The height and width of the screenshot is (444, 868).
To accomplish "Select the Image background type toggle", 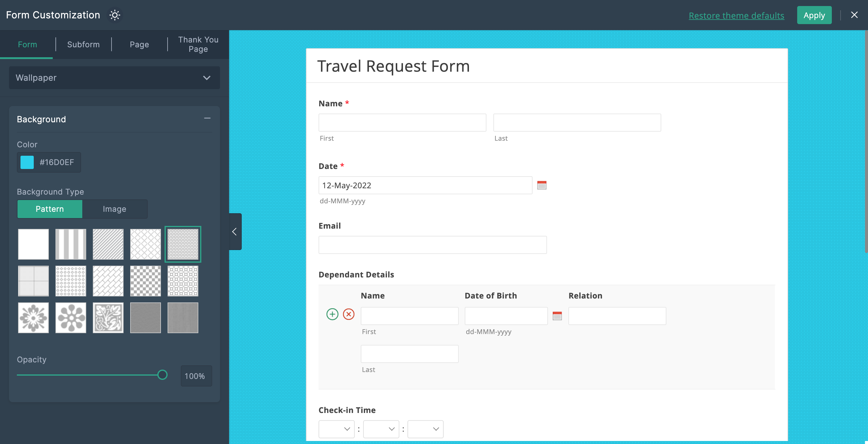I will pos(114,208).
